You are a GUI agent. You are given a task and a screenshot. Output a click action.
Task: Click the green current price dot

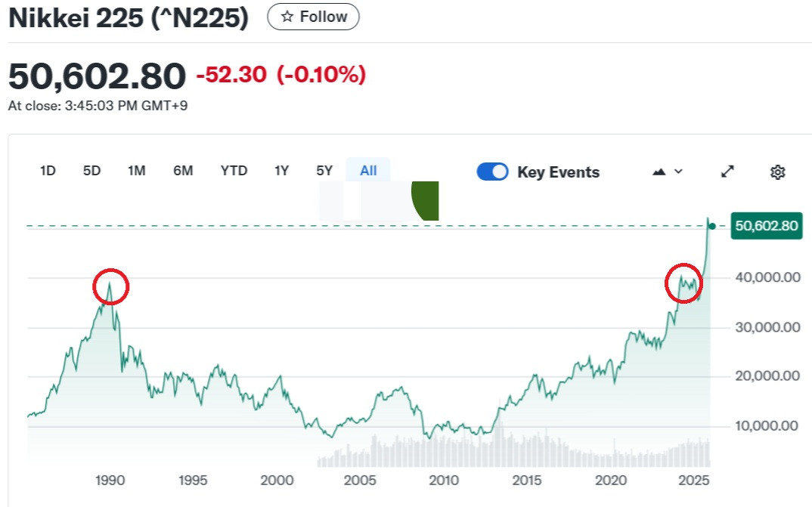(712, 226)
